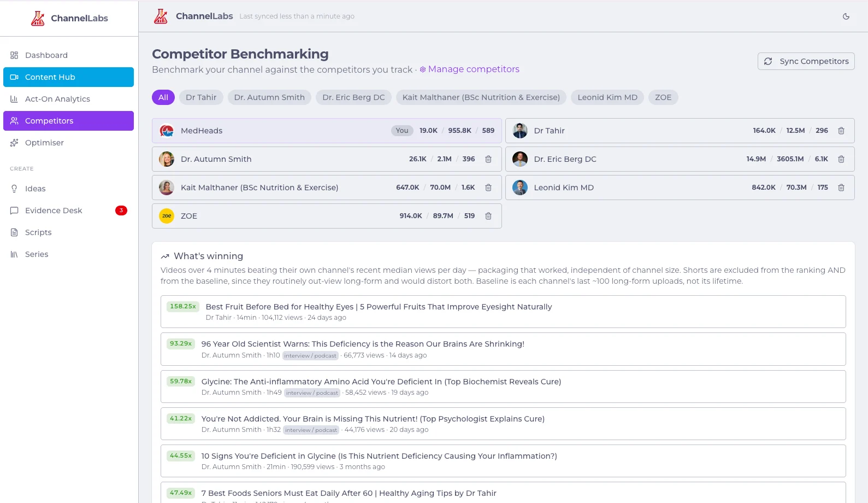Screen dimensions: 868x503
Task: Open You're Not Addicted video row
Action: click(503, 424)
